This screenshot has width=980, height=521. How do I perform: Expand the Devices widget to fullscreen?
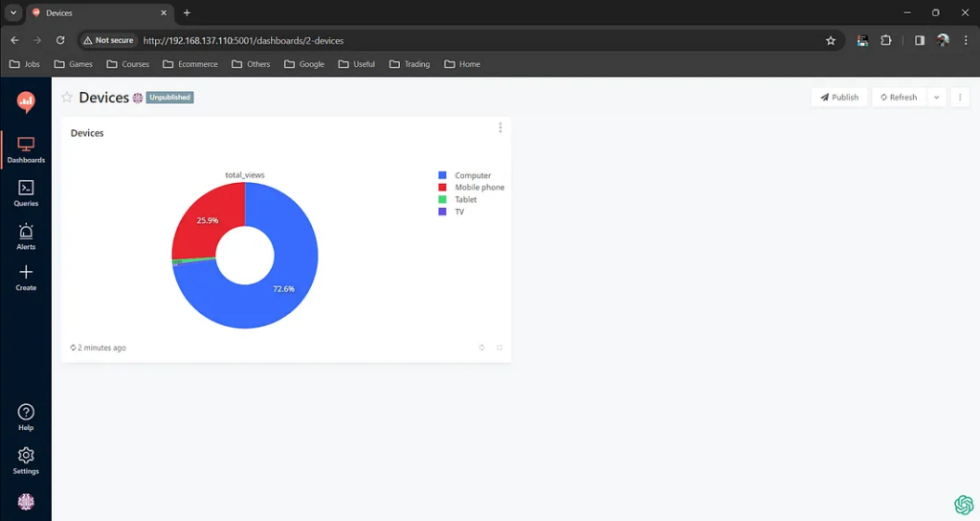[500, 348]
